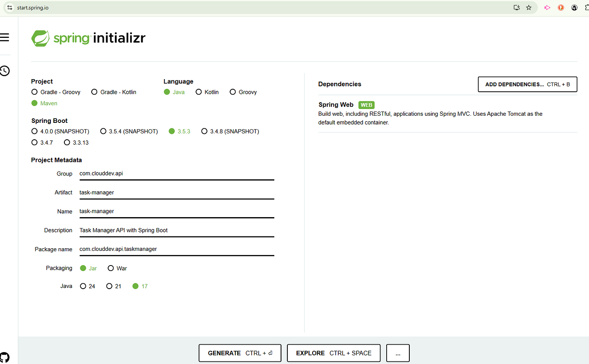Click the Dependencies heading

(340, 84)
